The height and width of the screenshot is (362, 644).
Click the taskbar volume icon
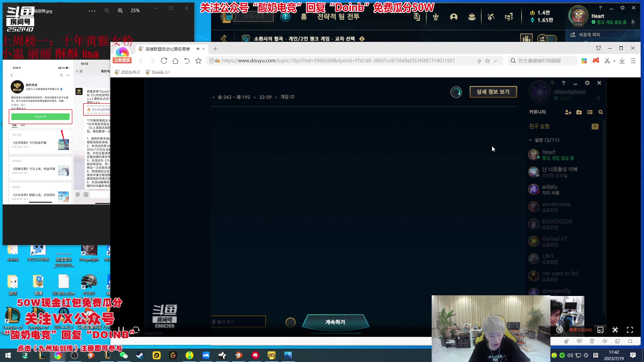[x=570, y=355]
